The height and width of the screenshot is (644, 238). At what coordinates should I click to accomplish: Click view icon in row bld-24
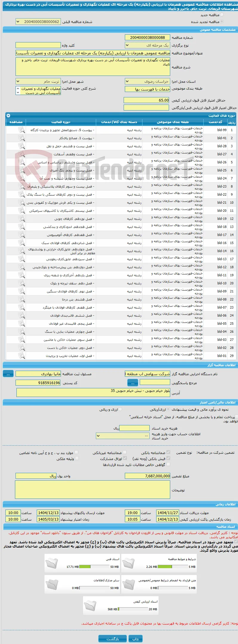click(22, 178)
